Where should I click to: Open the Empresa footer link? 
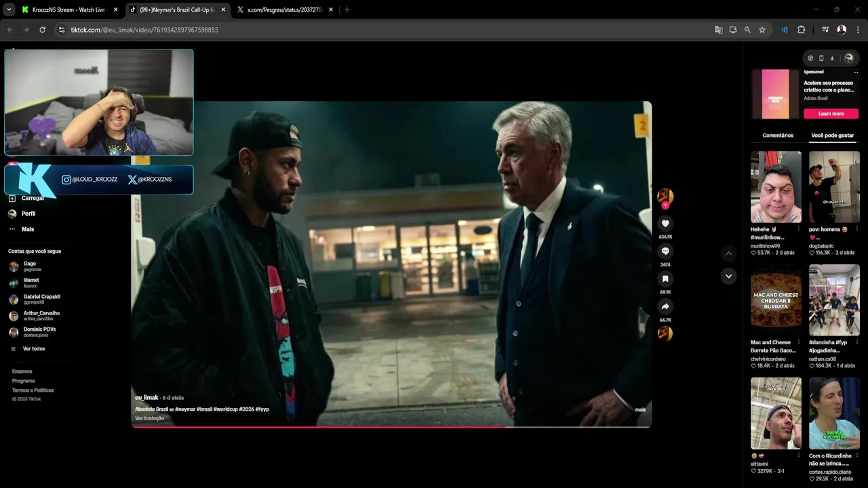tap(22, 371)
